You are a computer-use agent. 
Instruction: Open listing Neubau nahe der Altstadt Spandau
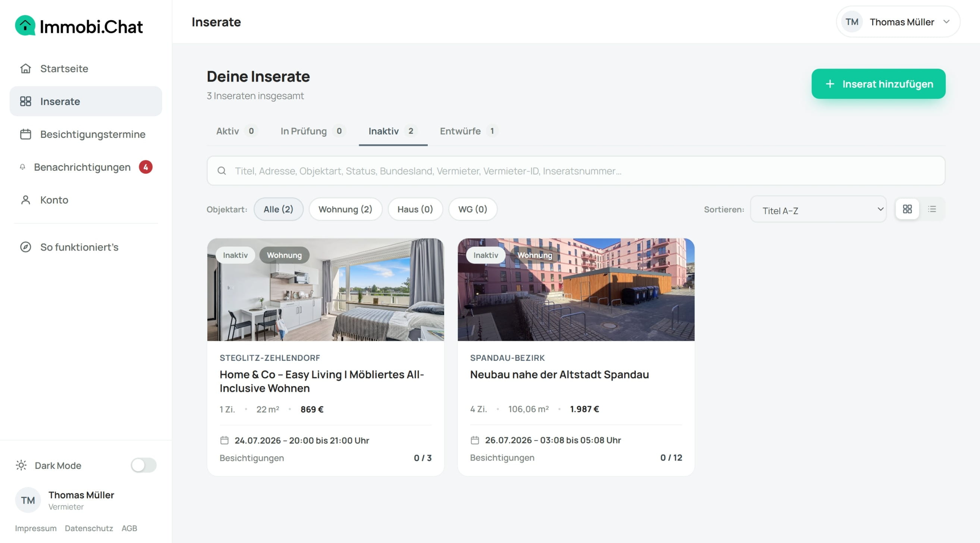559,374
